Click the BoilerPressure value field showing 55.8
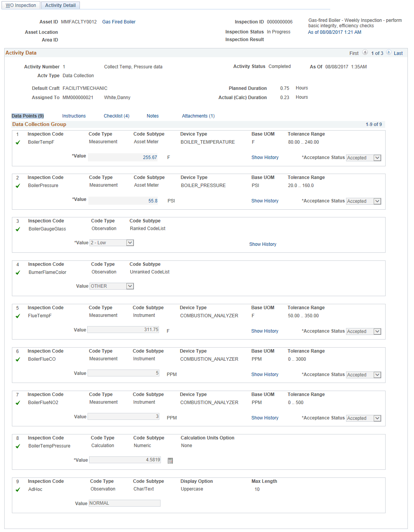414x532 pixels. click(x=123, y=200)
